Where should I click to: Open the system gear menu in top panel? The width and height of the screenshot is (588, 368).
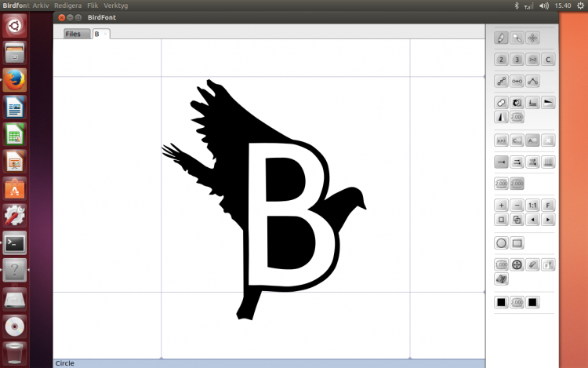580,5
